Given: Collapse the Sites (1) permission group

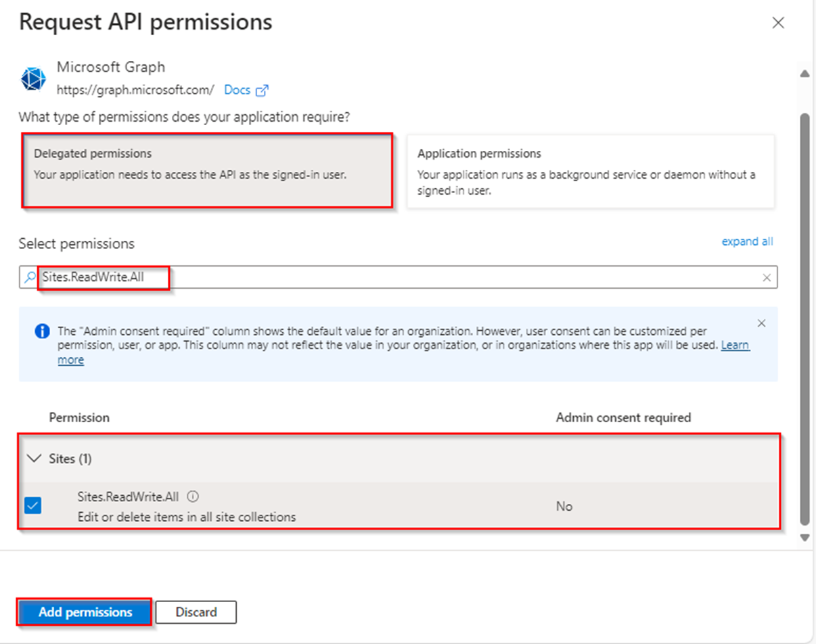Looking at the screenshot, I should (x=33, y=459).
